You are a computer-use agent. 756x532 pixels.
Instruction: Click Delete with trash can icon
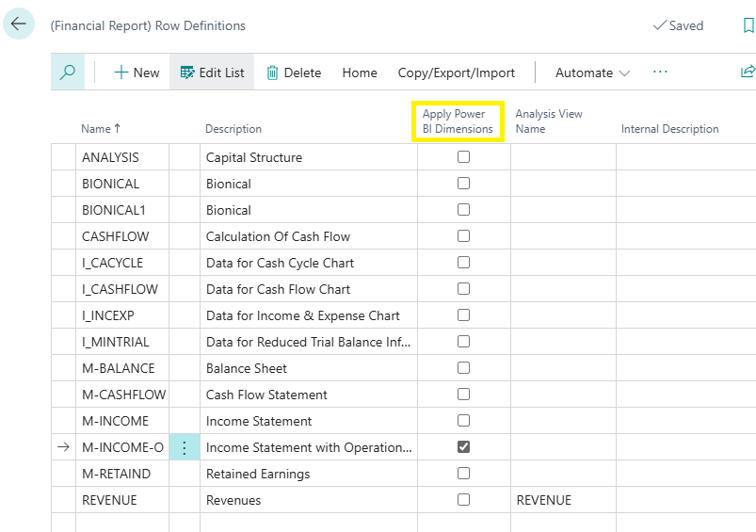[x=293, y=73]
